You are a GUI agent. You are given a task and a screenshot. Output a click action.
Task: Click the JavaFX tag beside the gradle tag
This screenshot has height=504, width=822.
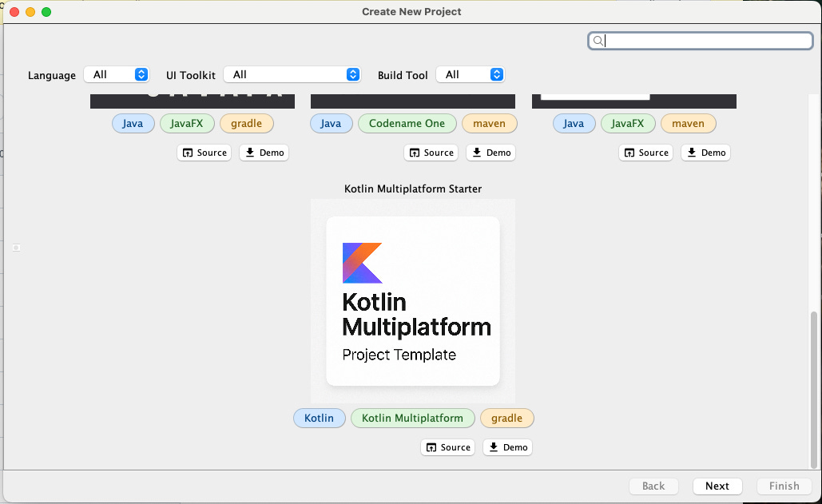(x=187, y=124)
